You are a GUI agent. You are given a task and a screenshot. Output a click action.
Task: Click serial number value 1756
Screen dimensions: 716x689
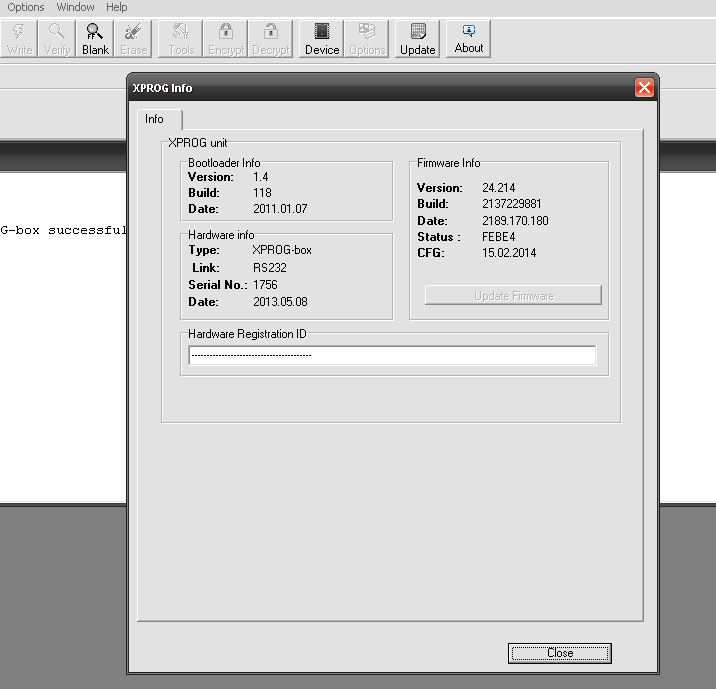click(x=265, y=284)
